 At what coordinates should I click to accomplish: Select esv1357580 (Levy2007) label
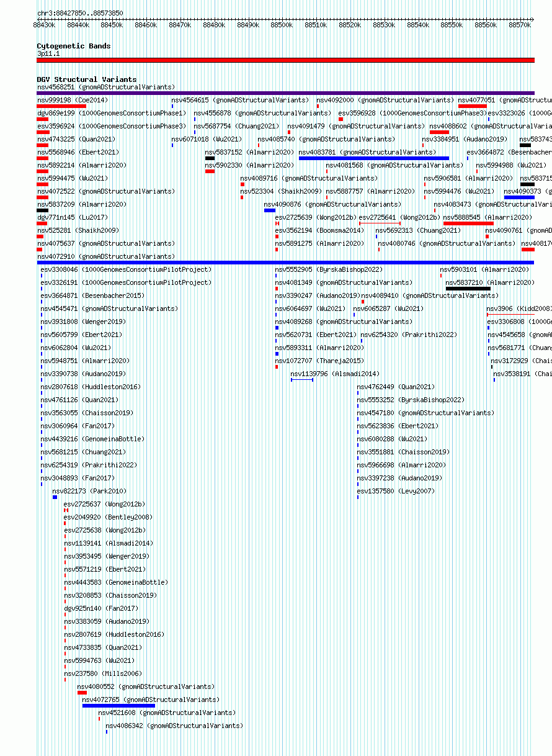pyautogui.click(x=396, y=491)
